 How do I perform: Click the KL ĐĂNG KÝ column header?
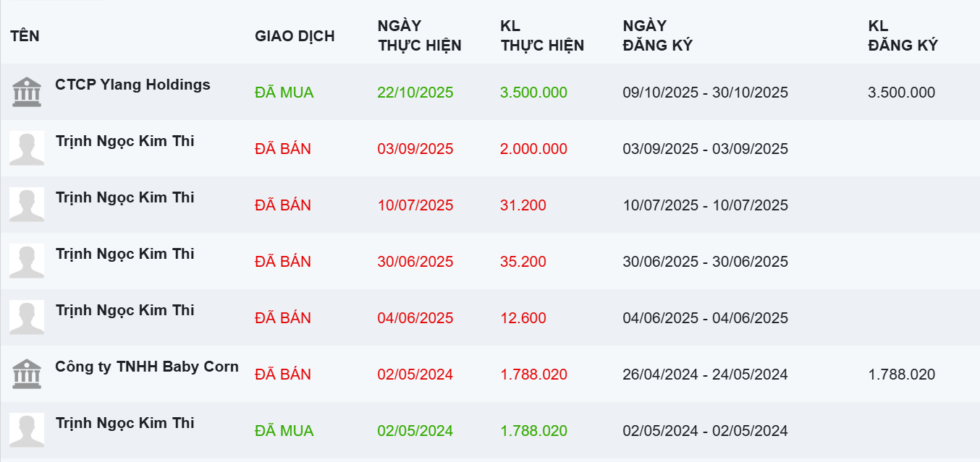(903, 36)
